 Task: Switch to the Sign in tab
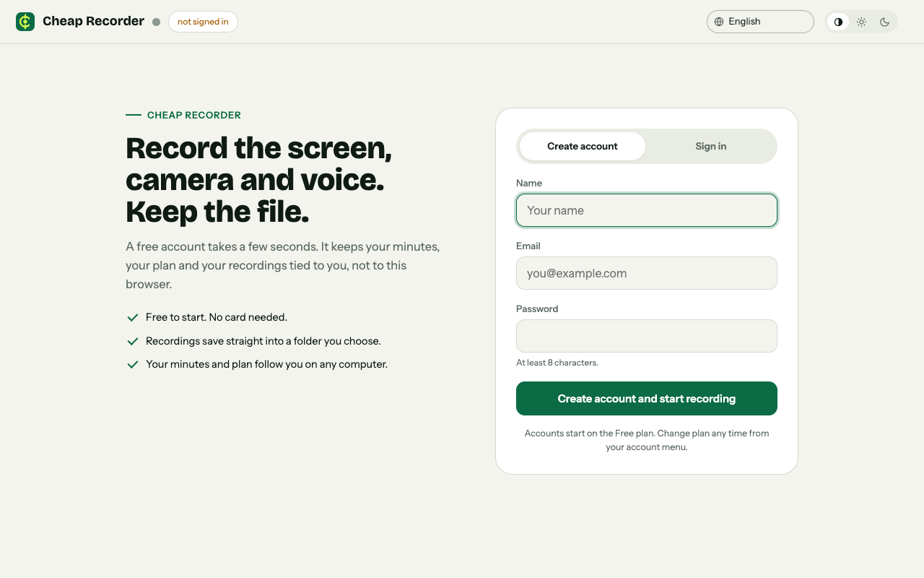[x=711, y=146]
